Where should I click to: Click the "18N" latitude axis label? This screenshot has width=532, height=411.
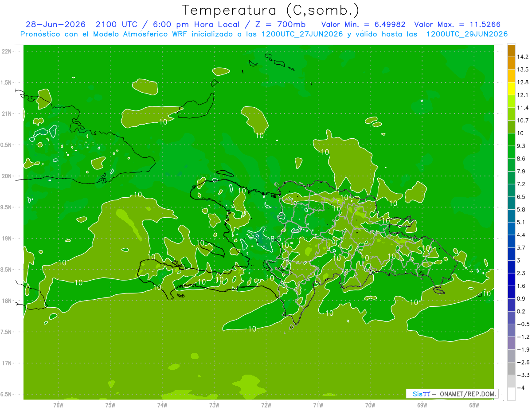(7, 301)
